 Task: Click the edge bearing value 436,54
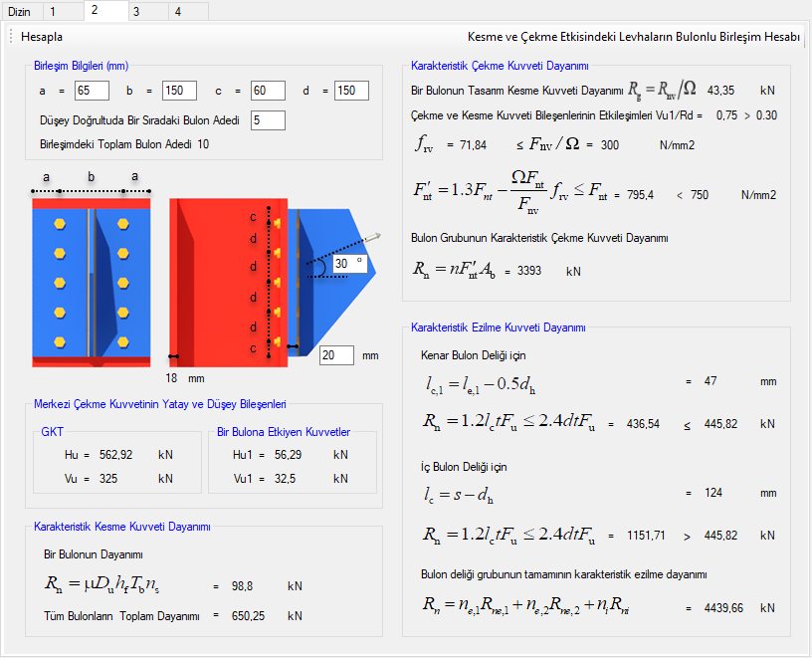click(x=643, y=424)
